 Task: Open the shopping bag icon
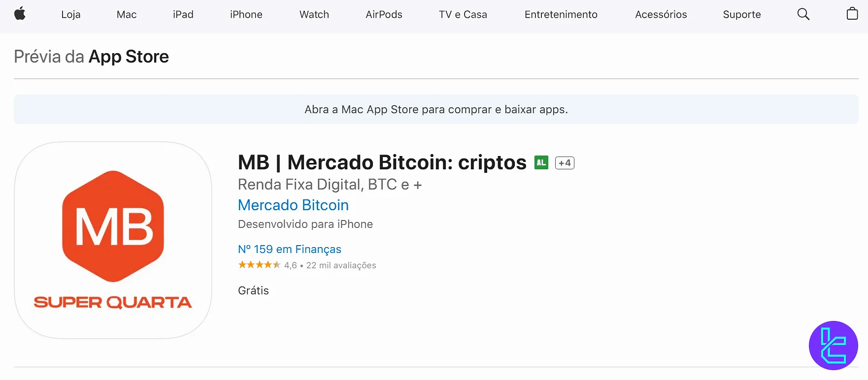pyautogui.click(x=852, y=14)
